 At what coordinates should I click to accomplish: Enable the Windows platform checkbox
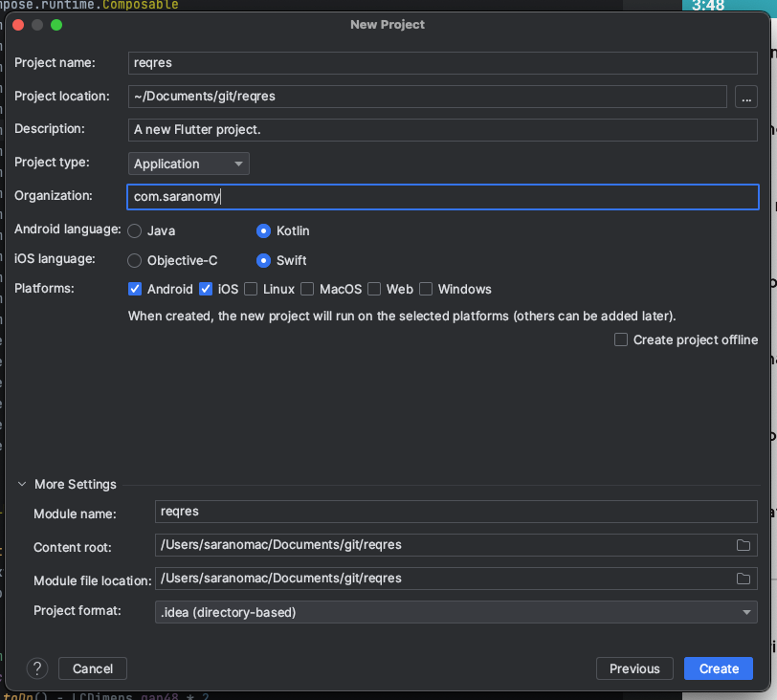point(426,289)
